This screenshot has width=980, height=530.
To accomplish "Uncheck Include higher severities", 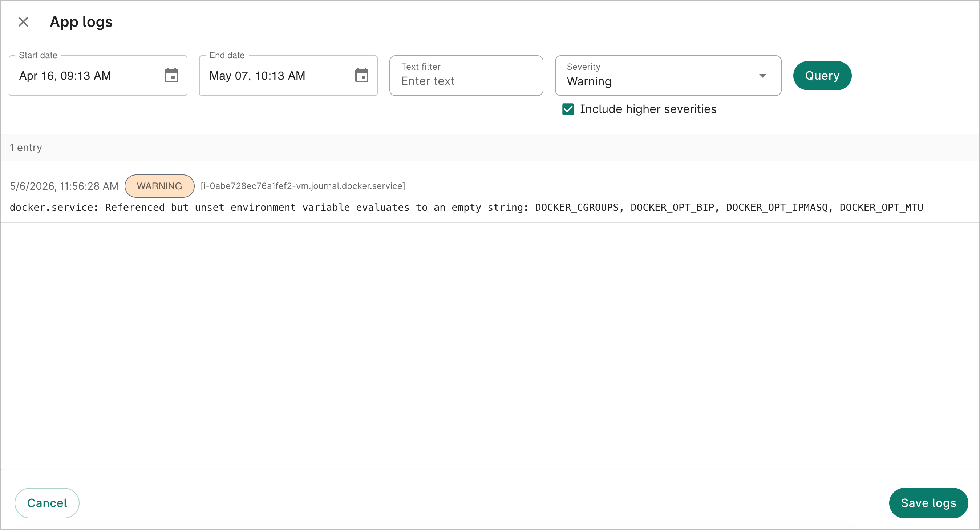I will tap(568, 109).
